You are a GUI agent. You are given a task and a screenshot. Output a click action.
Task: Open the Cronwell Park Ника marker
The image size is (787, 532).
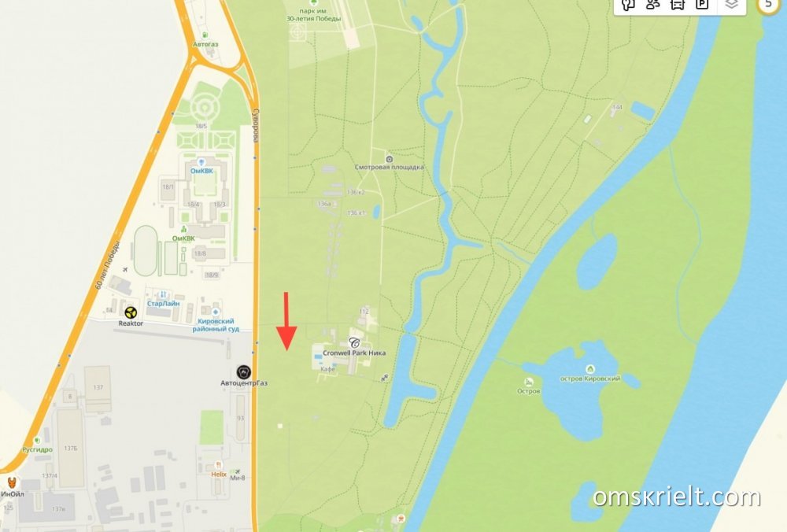[x=354, y=343]
